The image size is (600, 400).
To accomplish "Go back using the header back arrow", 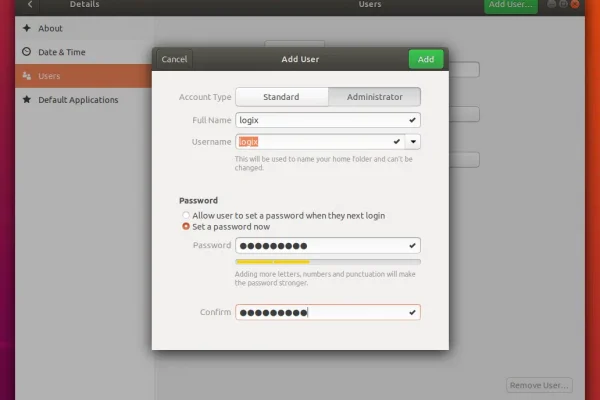I will (x=30, y=4).
